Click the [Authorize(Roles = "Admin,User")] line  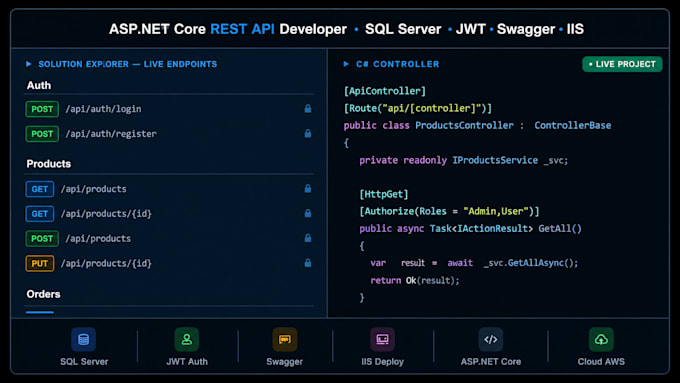click(x=449, y=211)
